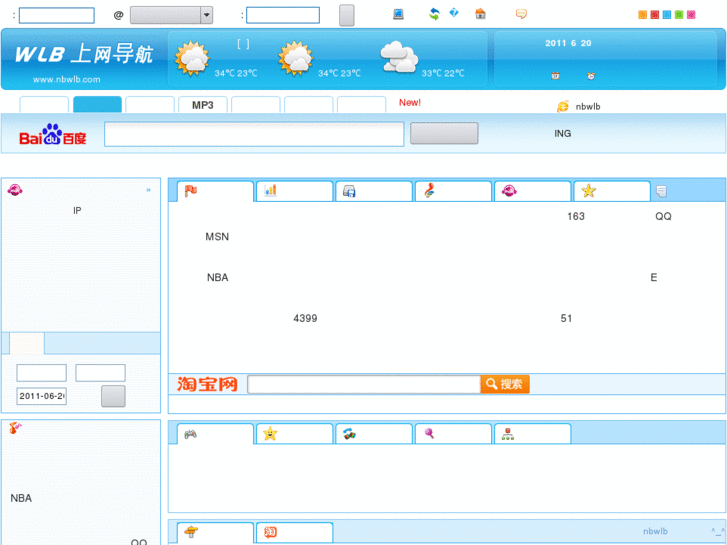Choose the green theme color swatch
The height and width of the screenshot is (545, 727).
(679, 15)
